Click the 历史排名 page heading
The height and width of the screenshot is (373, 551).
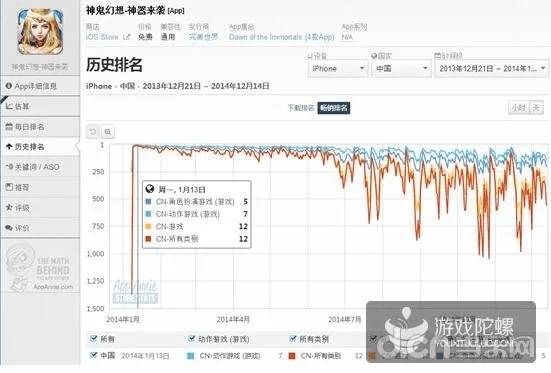pos(114,65)
